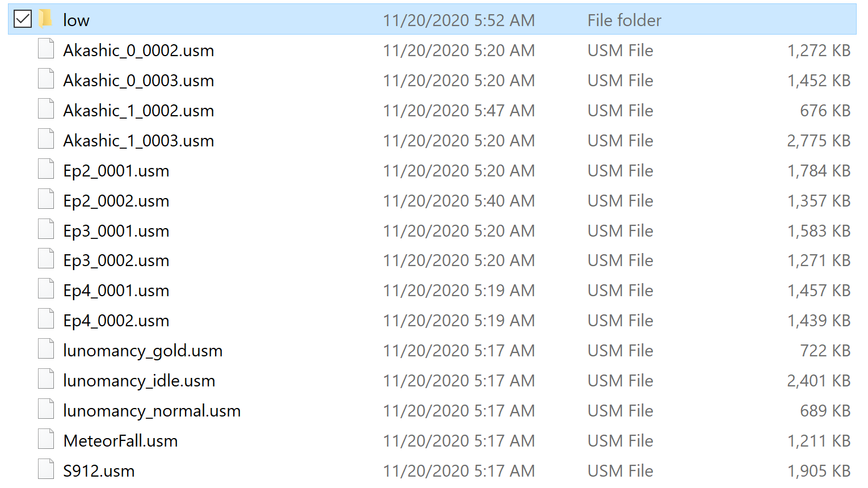
Task: Select the Ep2_0002.usm file name
Action: click(x=116, y=201)
